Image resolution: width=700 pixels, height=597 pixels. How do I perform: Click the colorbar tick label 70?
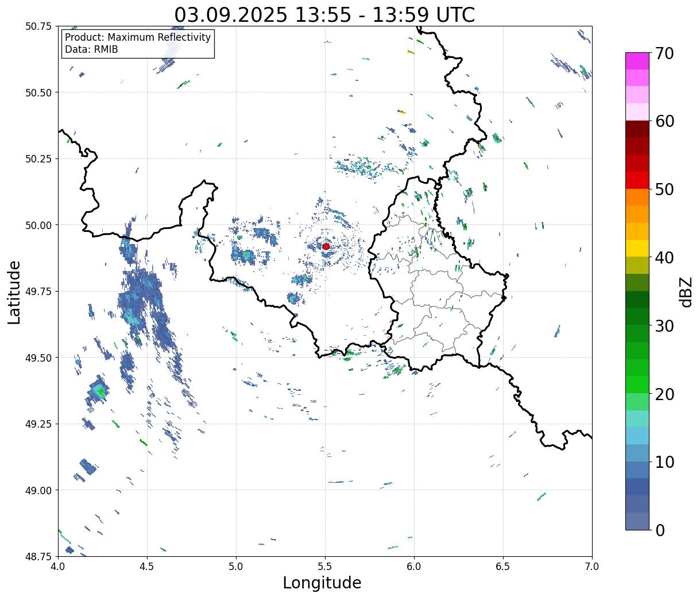pos(664,53)
